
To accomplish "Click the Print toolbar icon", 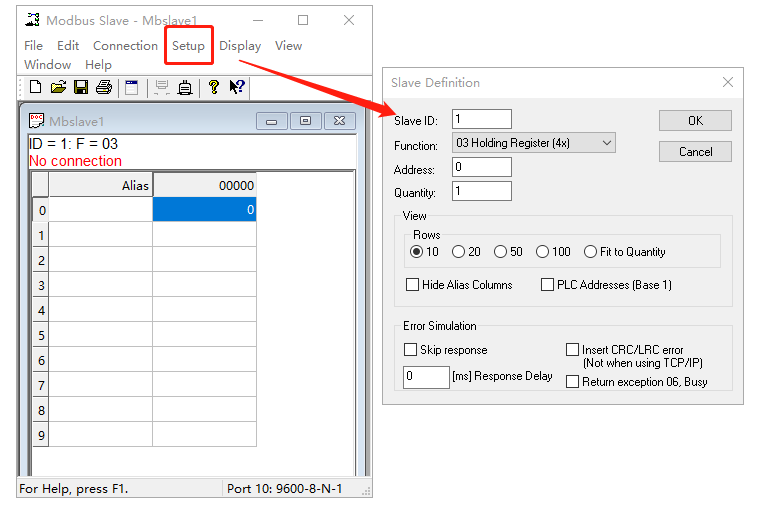I will tap(104, 87).
